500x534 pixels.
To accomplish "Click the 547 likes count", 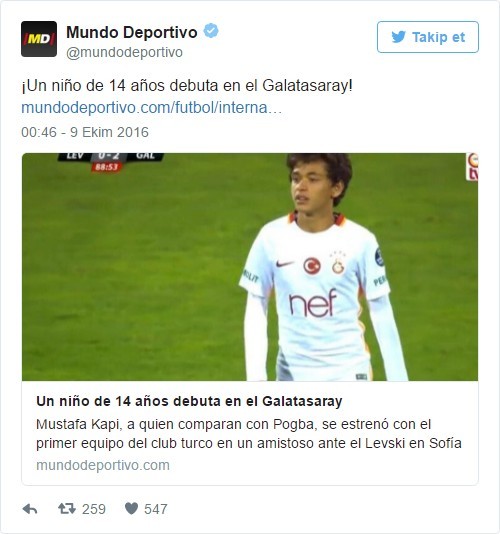I will pyautogui.click(x=156, y=509).
